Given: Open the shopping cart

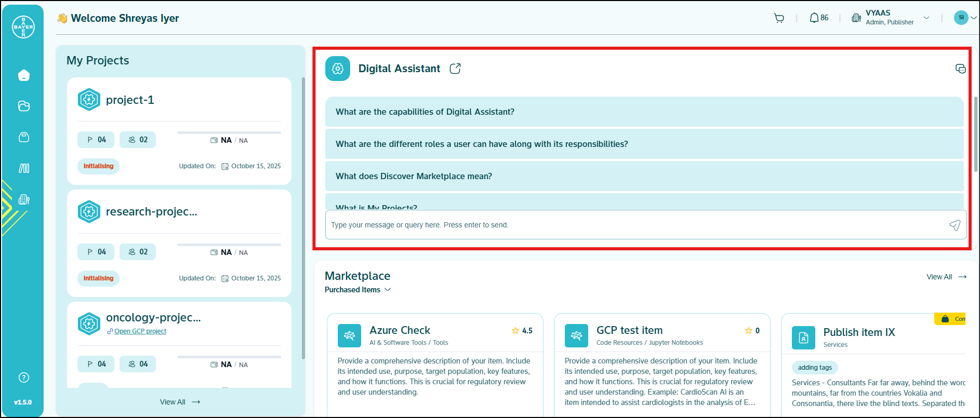Looking at the screenshot, I should (779, 18).
